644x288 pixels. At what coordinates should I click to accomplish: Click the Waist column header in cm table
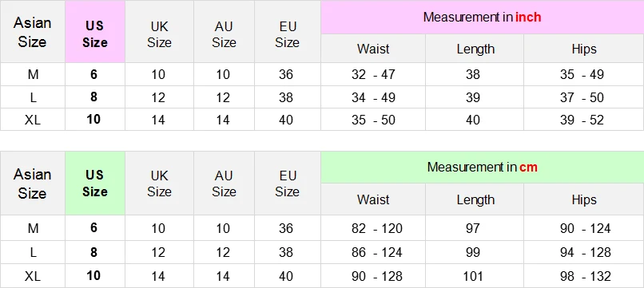(373, 199)
